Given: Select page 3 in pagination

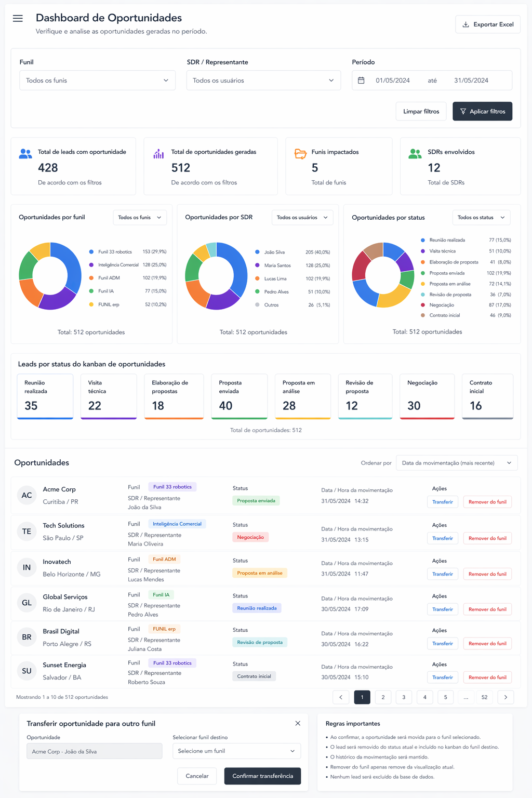Looking at the screenshot, I should click(x=404, y=697).
